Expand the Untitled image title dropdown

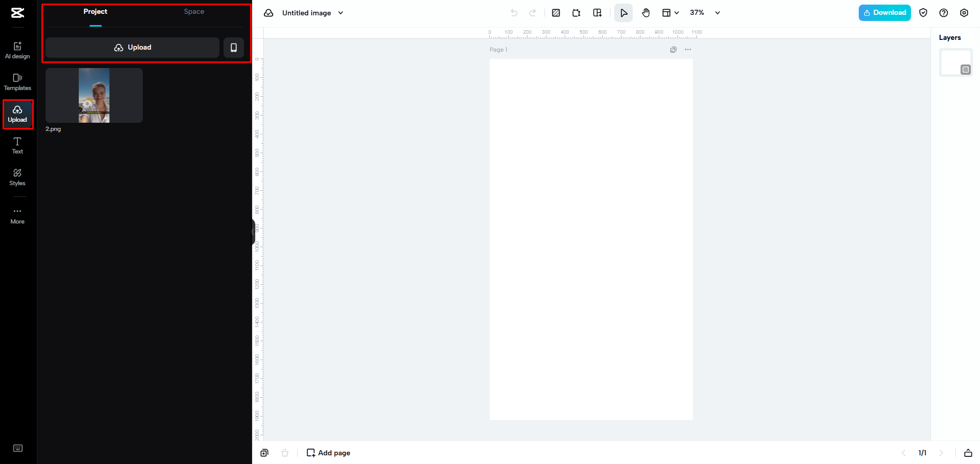coord(340,13)
